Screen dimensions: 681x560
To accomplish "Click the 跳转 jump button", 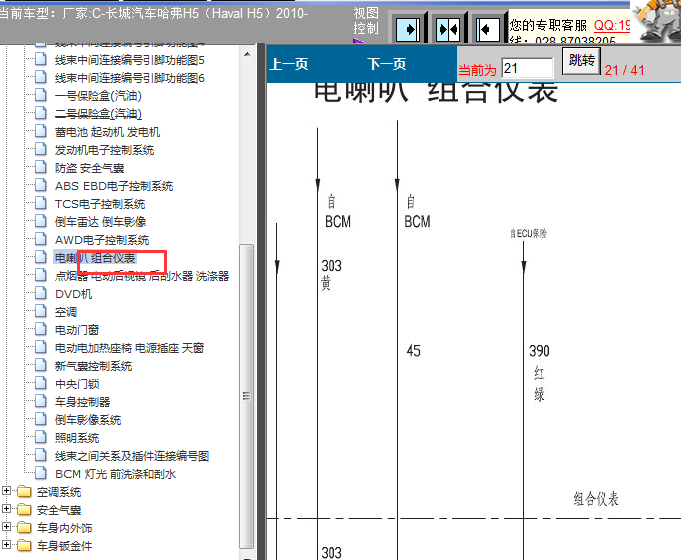I will 581,60.
